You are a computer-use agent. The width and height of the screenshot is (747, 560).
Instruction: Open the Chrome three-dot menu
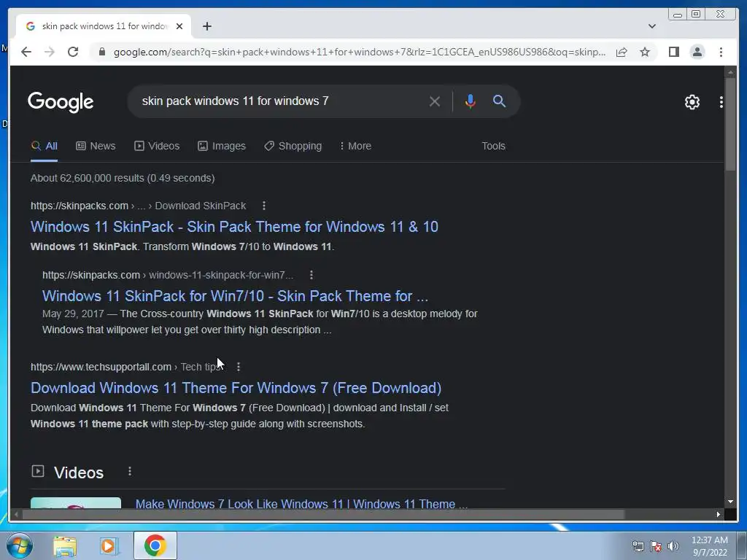pyautogui.click(x=721, y=52)
